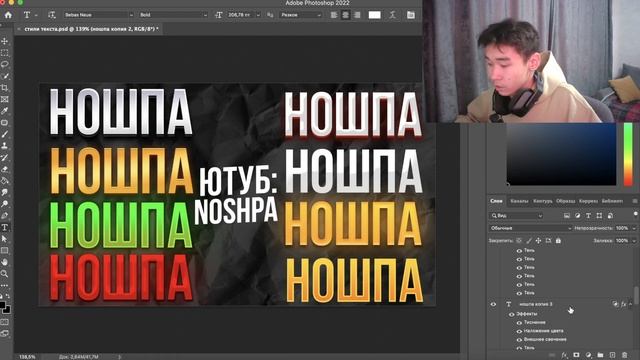This screenshot has height=360, width=640.
Task: Click the create new layer icon
Action: tap(612, 356)
